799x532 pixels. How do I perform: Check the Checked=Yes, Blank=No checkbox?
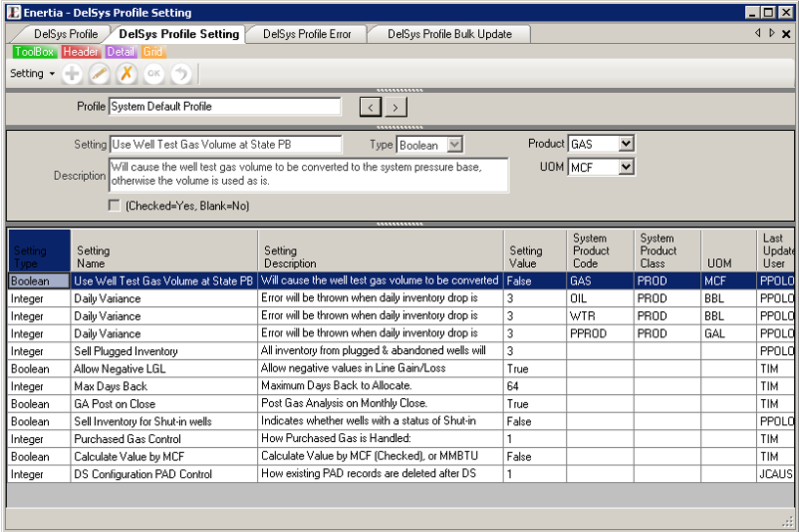point(114,205)
